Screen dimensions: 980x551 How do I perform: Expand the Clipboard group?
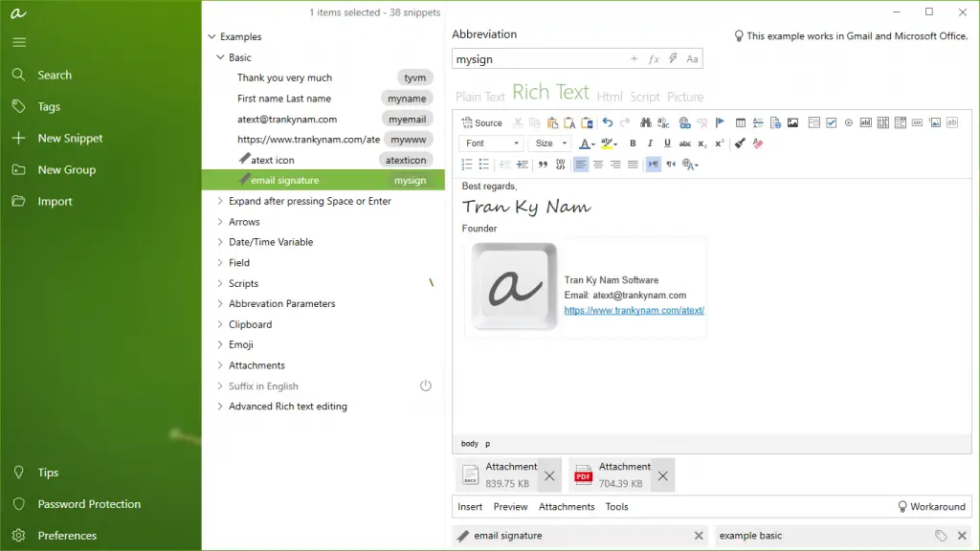(220, 324)
